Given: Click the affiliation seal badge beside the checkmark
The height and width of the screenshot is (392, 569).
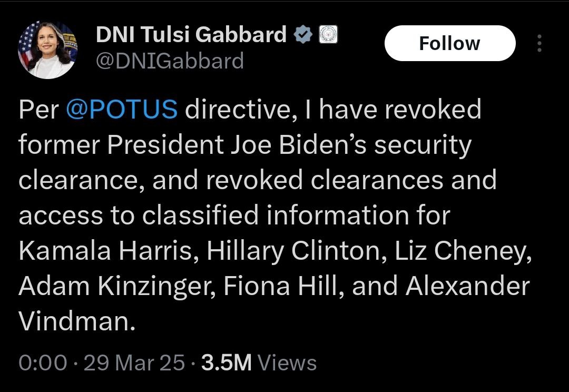Looking at the screenshot, I should coord(328,35).
